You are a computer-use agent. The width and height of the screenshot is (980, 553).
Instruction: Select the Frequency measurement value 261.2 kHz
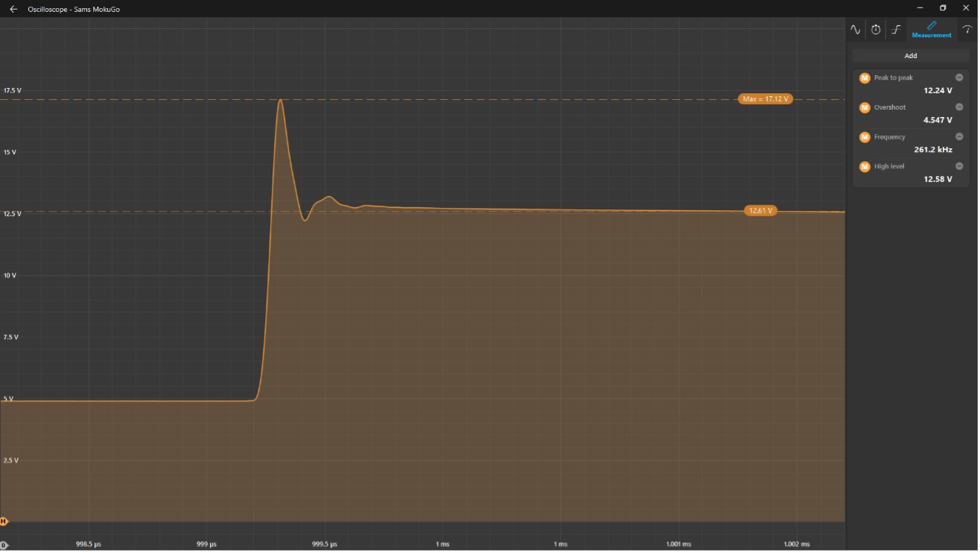[932, 150]
